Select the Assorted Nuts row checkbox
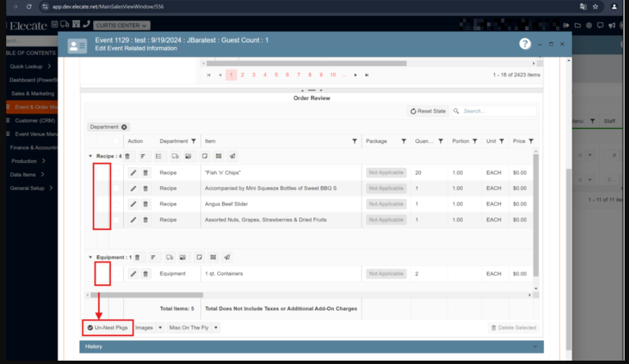 pyautogui.click(x=116, y=220)
